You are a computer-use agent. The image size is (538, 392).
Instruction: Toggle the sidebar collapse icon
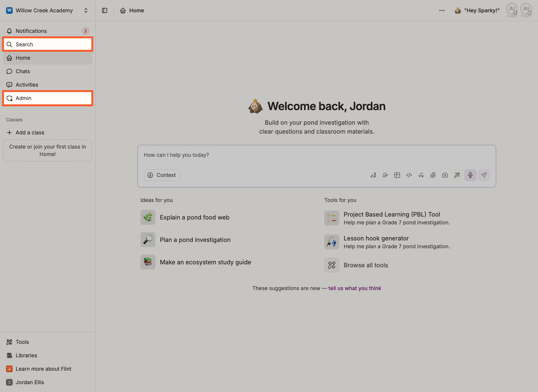coord(105,10)
